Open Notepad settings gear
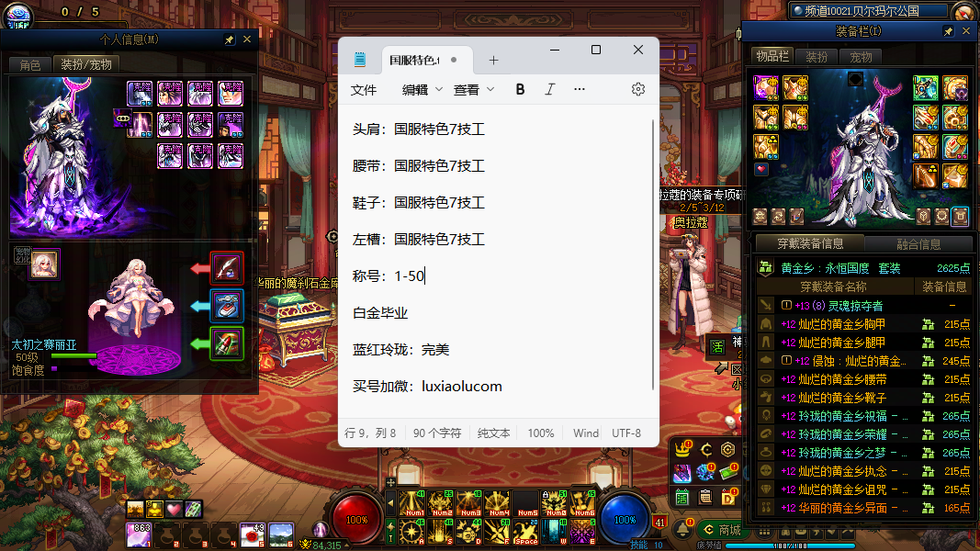The image size is (980, 551). pyautogui.click(x=638, y=89)
